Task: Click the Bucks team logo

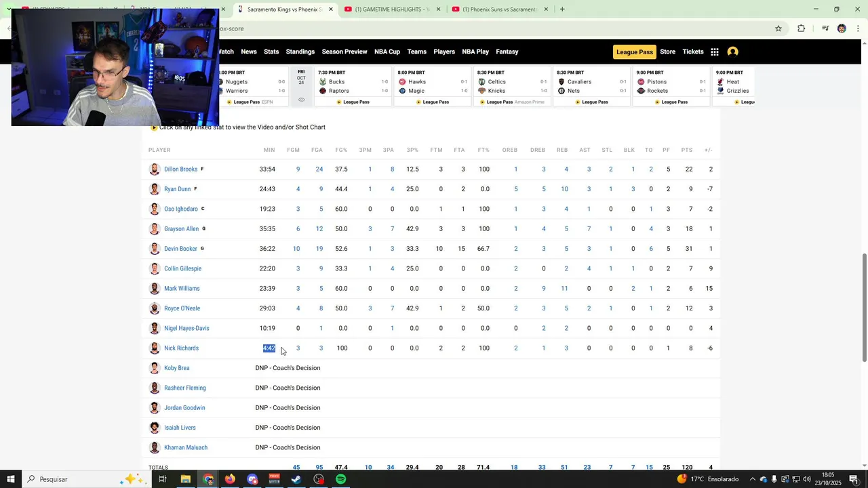Action: pos(323,82)
